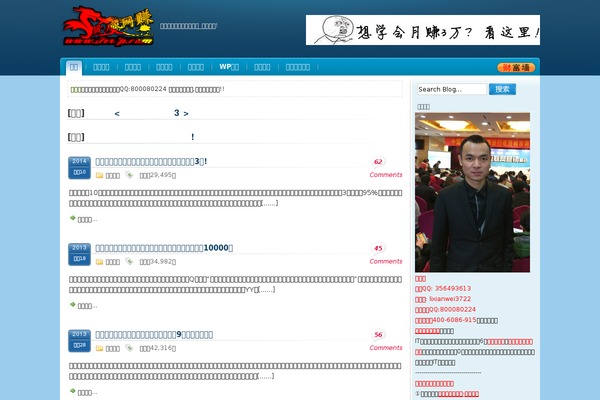
Task: Click the sidebar ID lixianwei3722
Action: tap(450, 299)
